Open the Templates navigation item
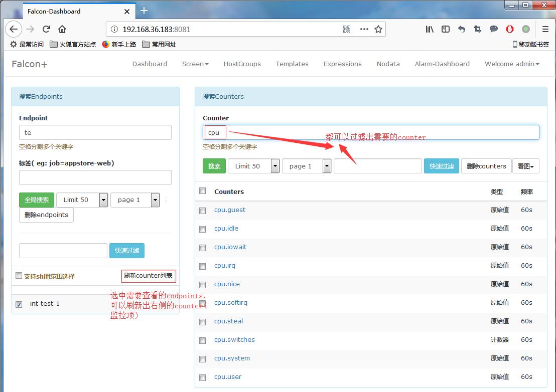The height and width of the screenshot is (392, 556). [x=292, y=64]
